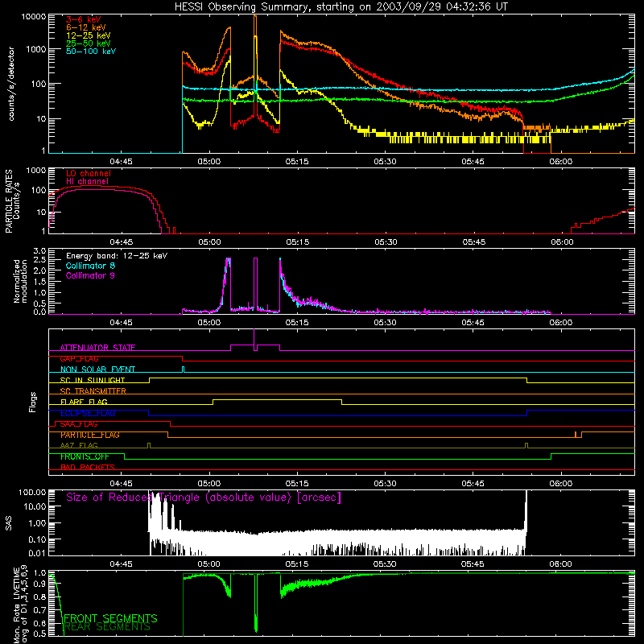
Task: Click 05:15 under the count-rate panel
Action: click(297, 162)
